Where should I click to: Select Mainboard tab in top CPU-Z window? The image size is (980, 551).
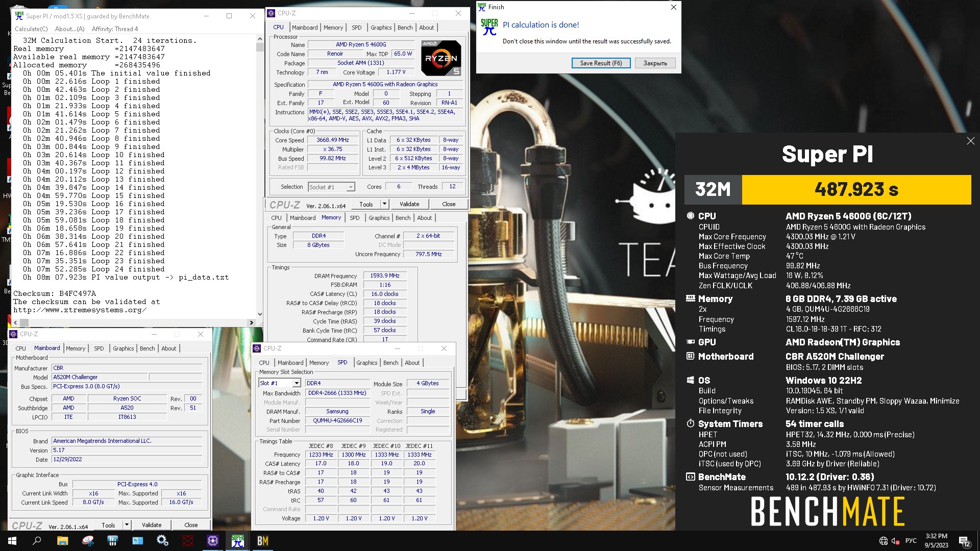(305, 28)
